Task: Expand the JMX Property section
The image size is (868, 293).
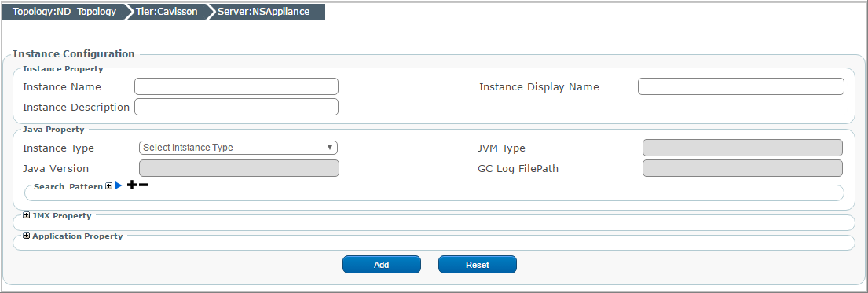Action: pos(27,215)
